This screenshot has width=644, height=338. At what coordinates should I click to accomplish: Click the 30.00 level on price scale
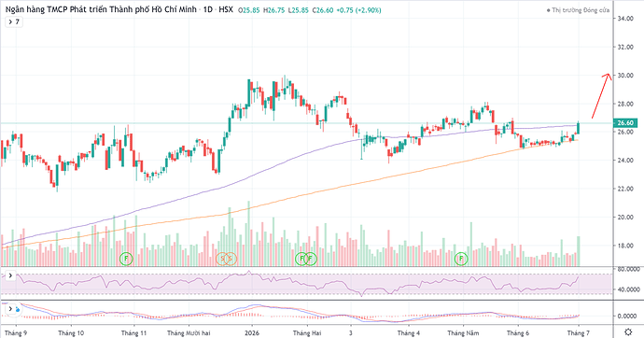(624, 76)
